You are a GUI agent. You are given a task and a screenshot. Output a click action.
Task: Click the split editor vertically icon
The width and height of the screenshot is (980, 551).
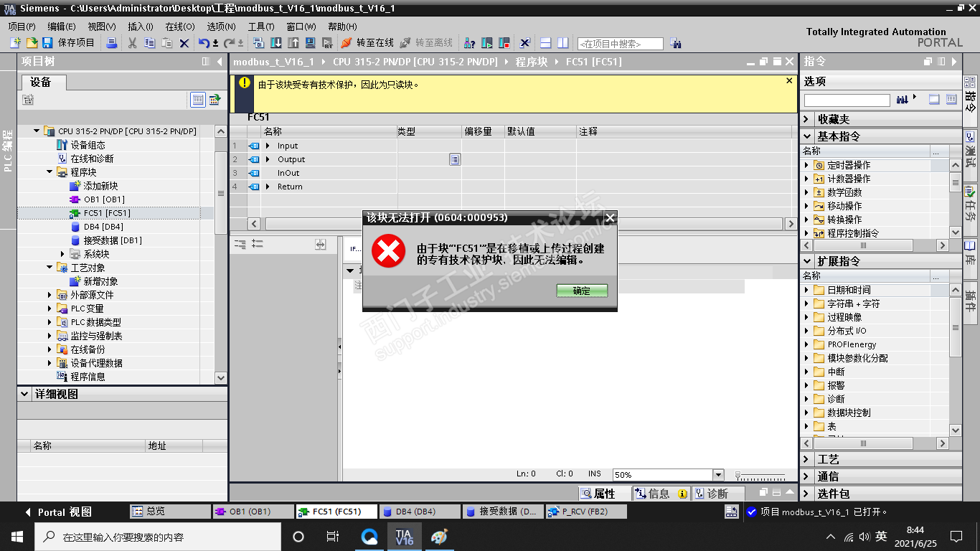click(563, 43)
